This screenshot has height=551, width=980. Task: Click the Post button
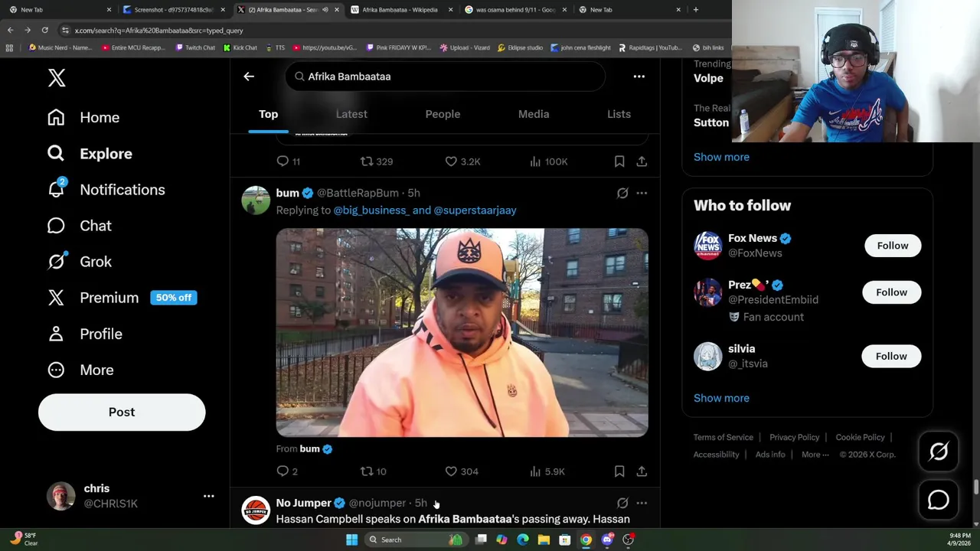[x=122, y=412]
